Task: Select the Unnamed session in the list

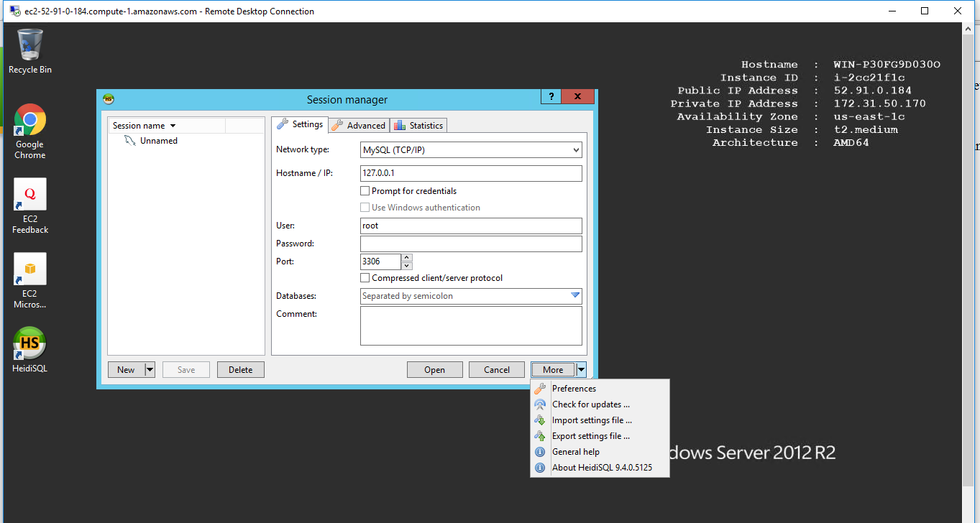Action: [158, 141]
